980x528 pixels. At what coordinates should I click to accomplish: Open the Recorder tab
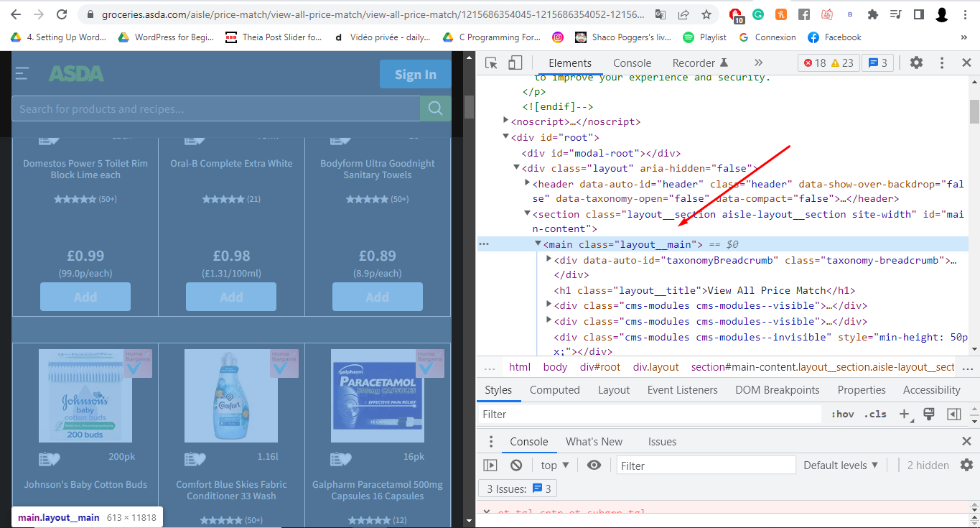(700, 63)
